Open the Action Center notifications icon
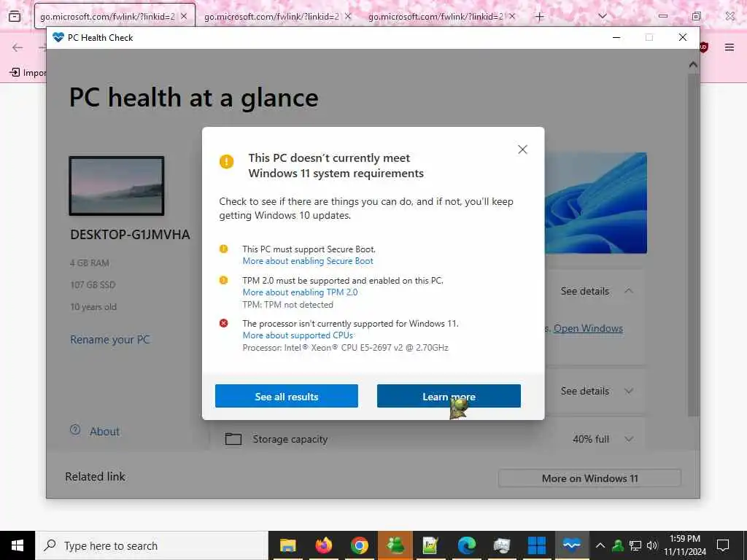747x560 pixels. point(723,545)
